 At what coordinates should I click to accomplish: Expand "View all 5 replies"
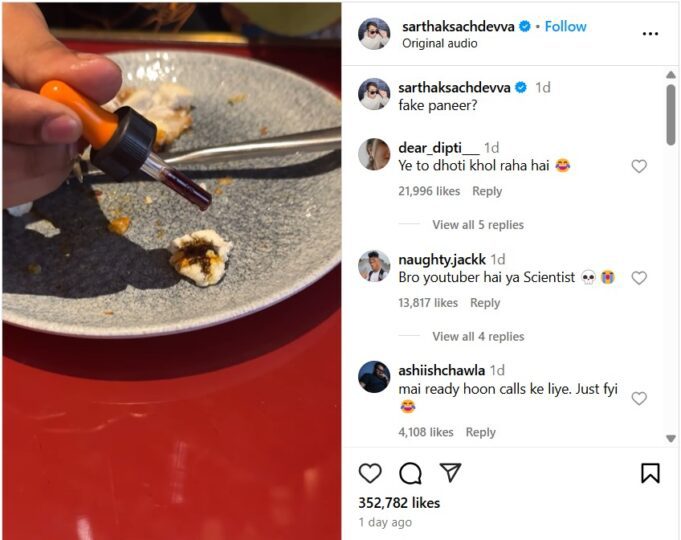477,225
